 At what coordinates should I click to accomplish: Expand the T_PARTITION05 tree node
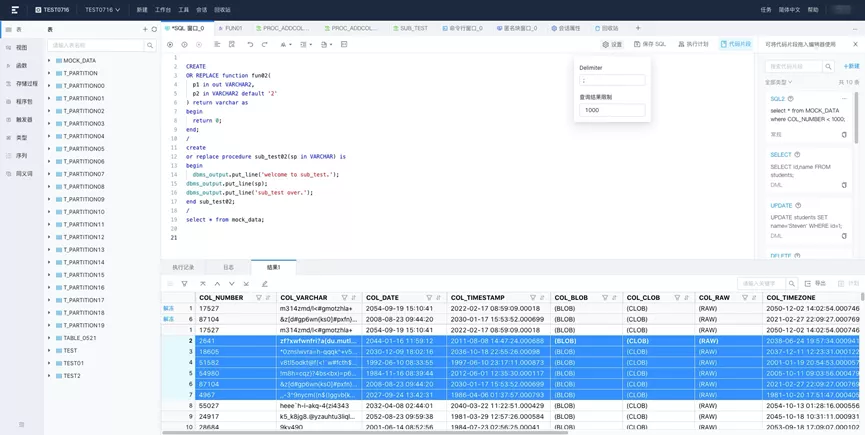tap(50, 149)
